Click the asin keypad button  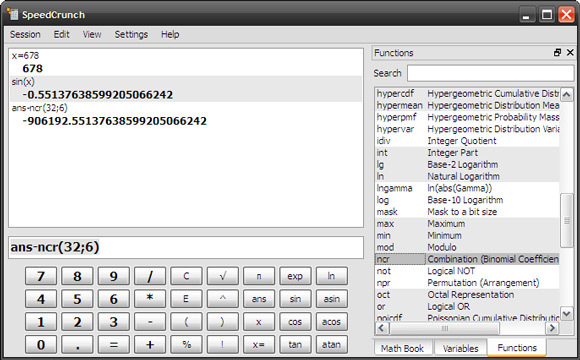coord(332,299)
